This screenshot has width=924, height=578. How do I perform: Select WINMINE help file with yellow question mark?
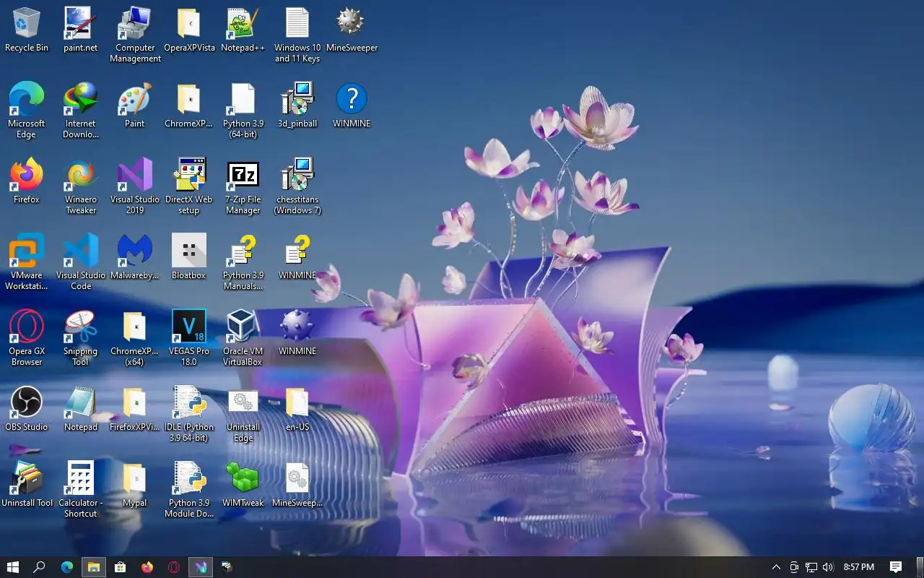pos(297,257)
